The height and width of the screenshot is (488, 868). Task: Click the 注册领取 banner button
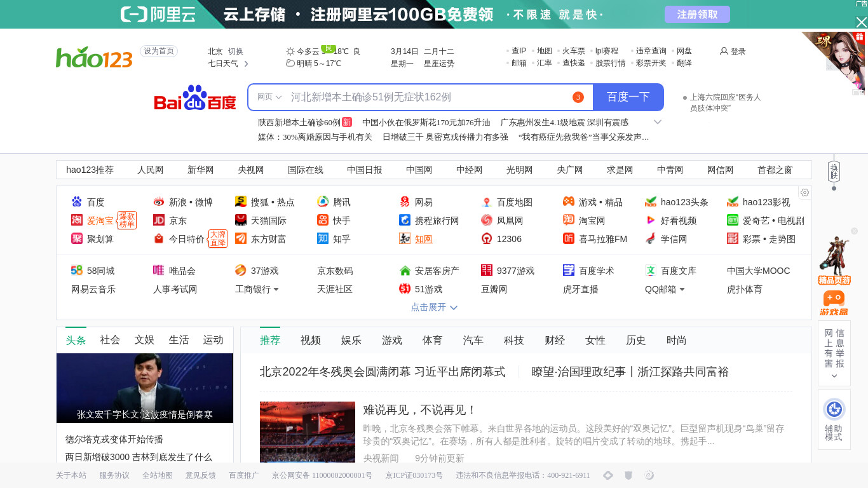point(697,14)
